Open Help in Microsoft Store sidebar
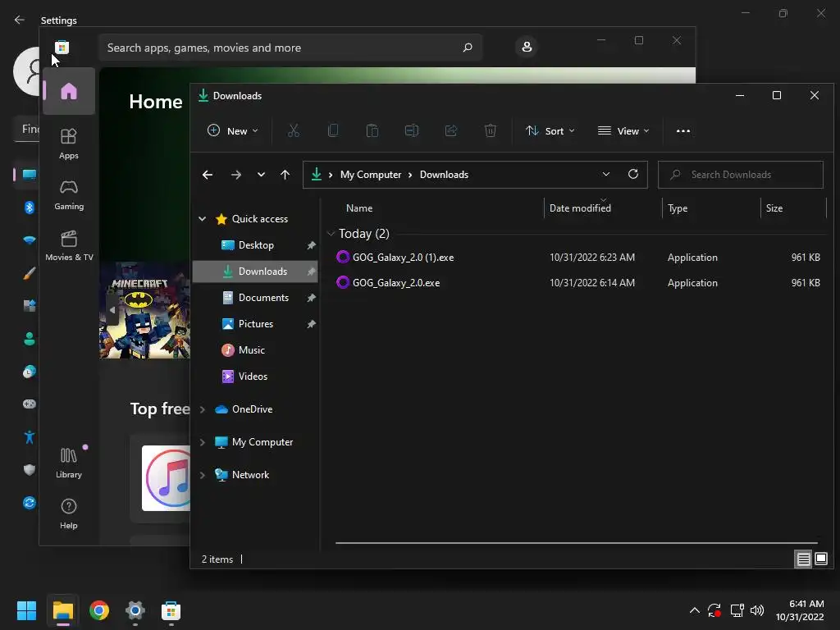 [69, 514]
